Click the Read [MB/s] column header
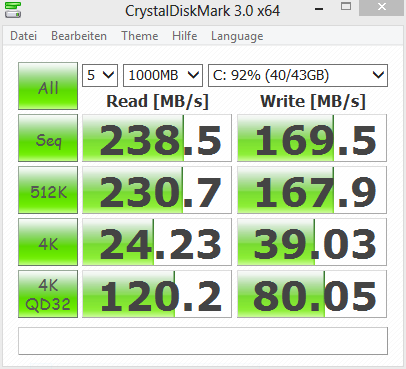 coord(157,101)
